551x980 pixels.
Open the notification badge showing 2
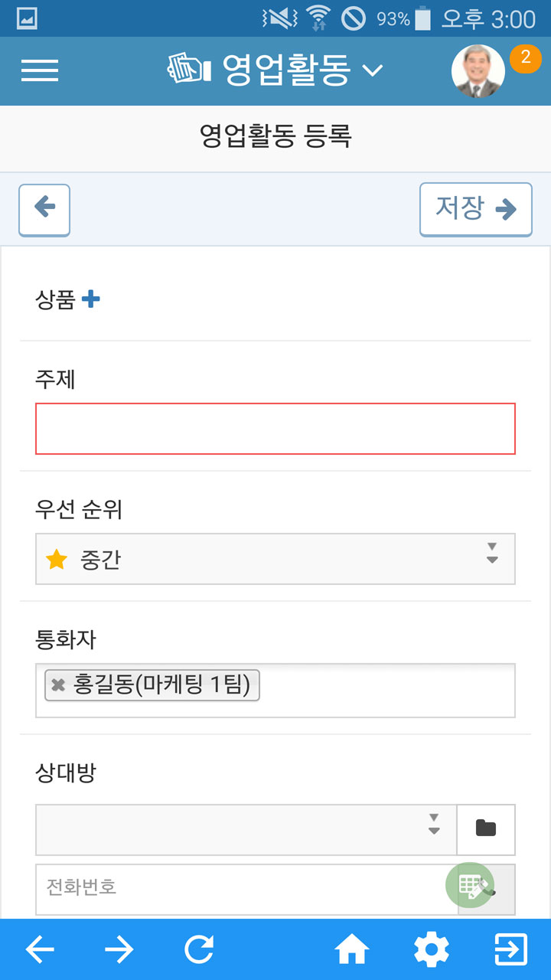(525, 58)
